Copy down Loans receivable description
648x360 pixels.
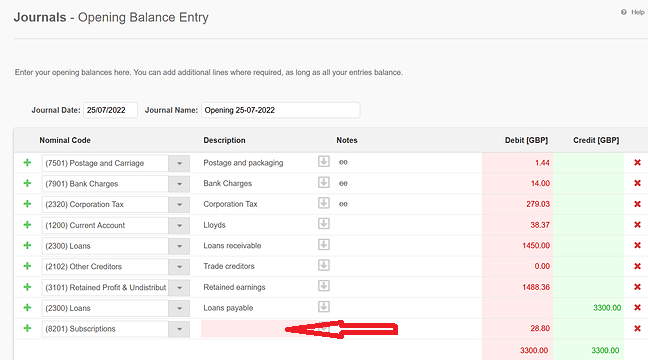click(x=324, y=245)
